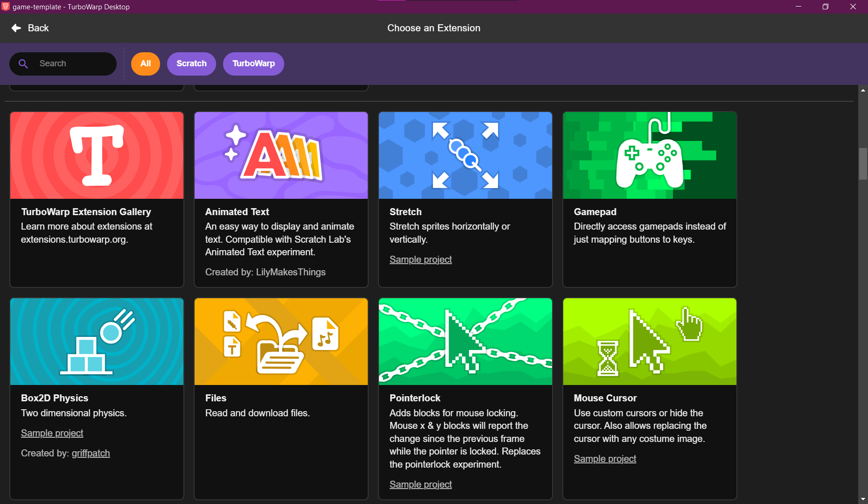Open griffpatch's profile link
This screenshot has width=868, height=504.
(91, 453)
